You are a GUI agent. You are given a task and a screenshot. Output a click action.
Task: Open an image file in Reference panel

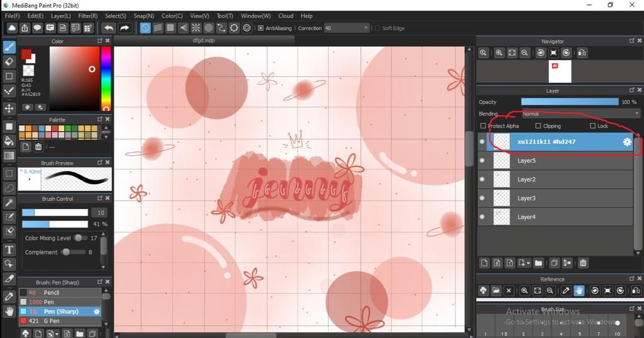(496, 290)
